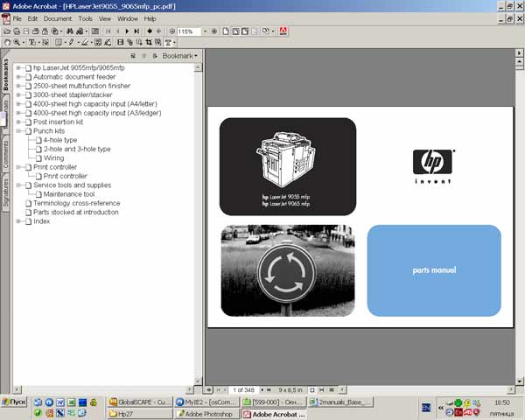This screenshot has height=420, width=525.
Task: Expand the Index bookmark
Action: (18, 221)
